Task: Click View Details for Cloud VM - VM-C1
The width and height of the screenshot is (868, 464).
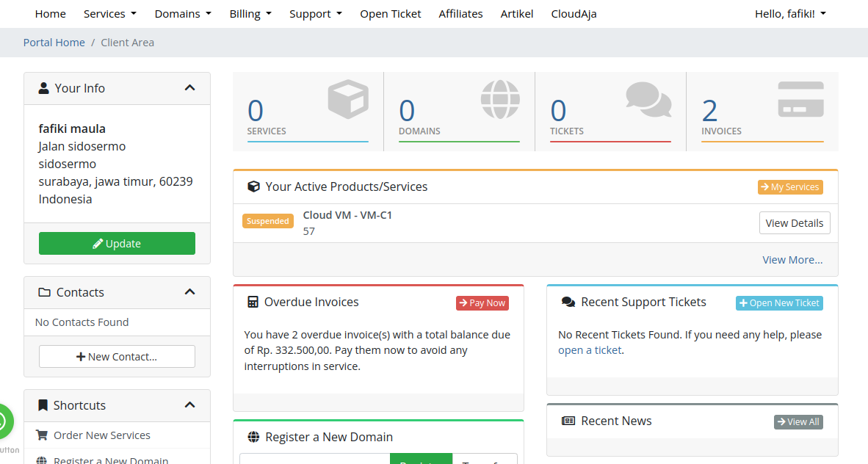Action: pyautogui.click(x=795, y=223)
